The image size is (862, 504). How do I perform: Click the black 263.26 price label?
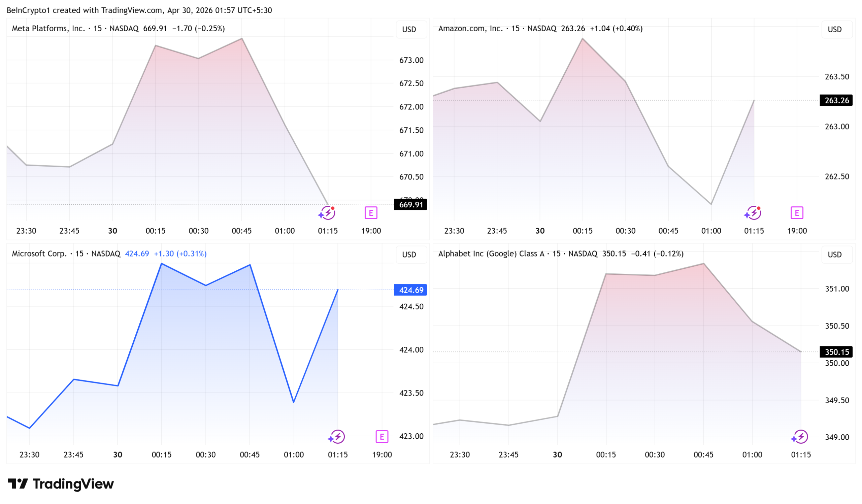[x=836, y=100]
